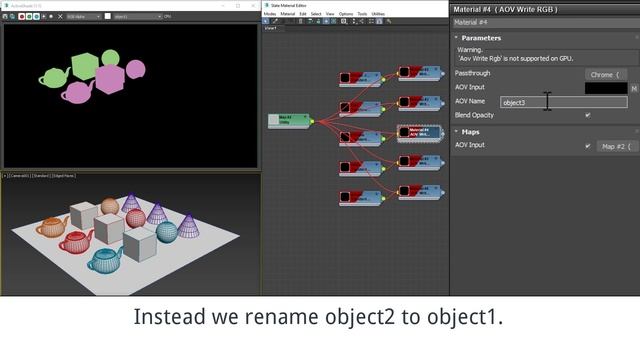Click the M map button next to AOV Input
The image size is (640, 360).
coord(634,88)
